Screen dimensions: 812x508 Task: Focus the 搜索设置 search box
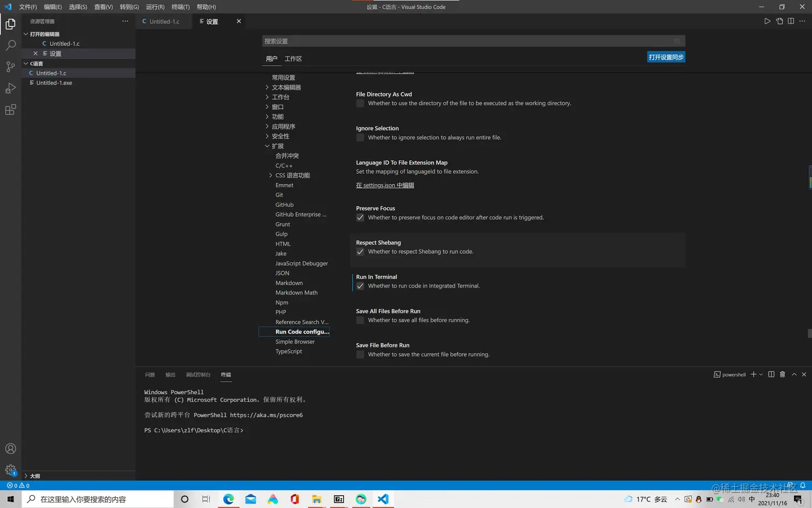(474, 41)
